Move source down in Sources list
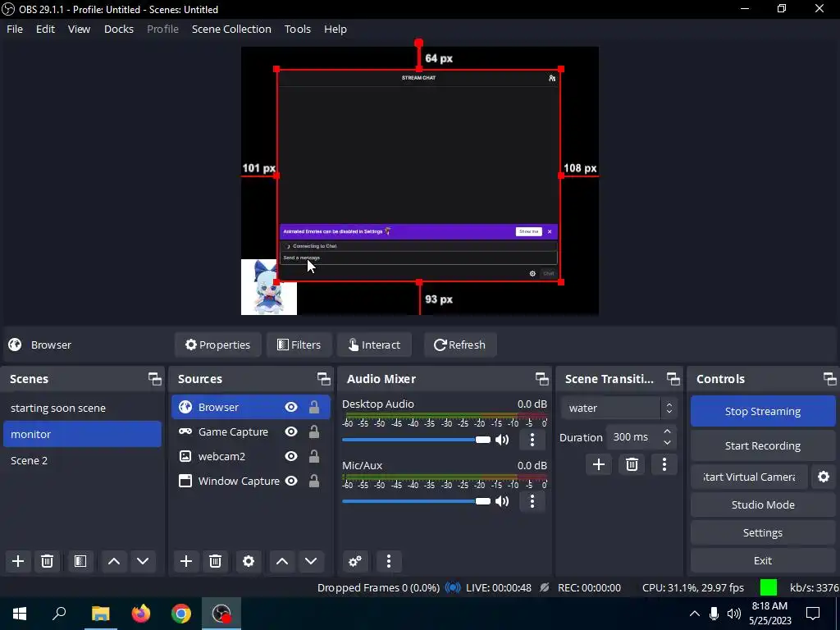The height and width of the screenshot is (630, 840). (311, 561)
